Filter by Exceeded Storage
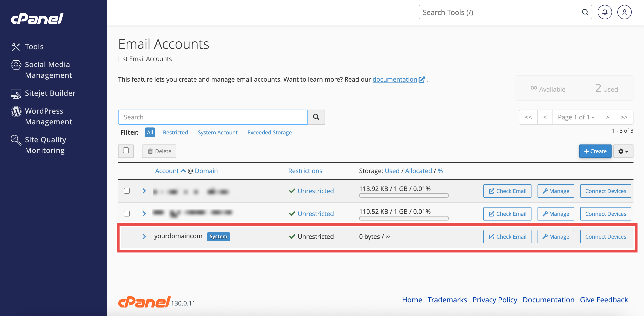644x316 pixels. click(269, 132)
